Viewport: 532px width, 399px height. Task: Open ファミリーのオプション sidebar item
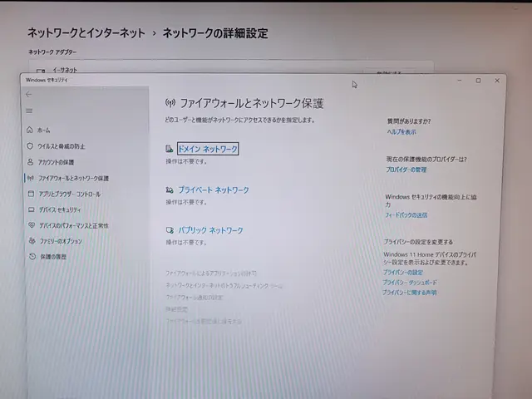(56, 241)
